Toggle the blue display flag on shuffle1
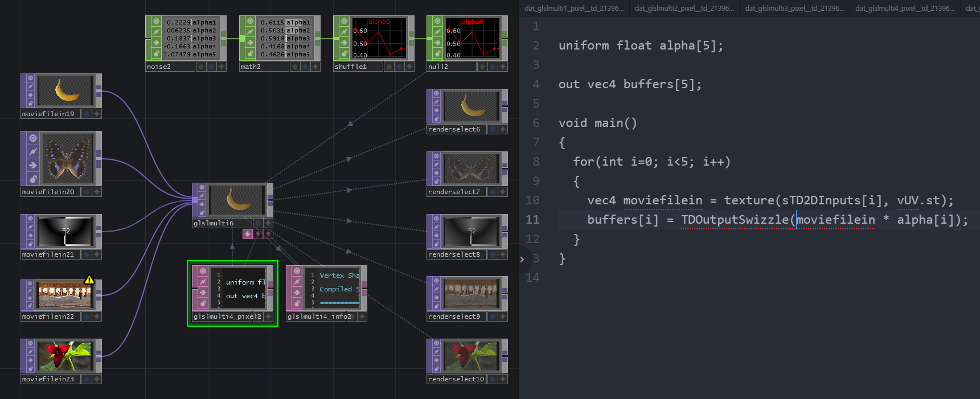Screen dimensions: 980x399 [399, 67]
